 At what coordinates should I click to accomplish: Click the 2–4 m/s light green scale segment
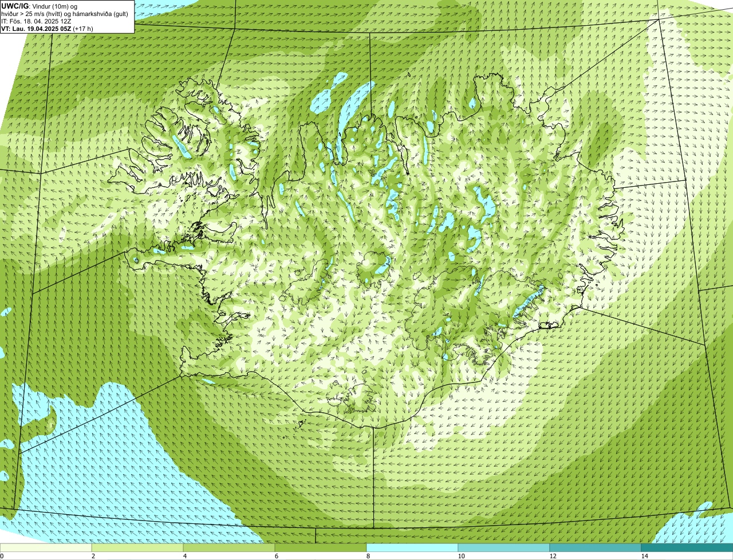click(x=137, y=547)
